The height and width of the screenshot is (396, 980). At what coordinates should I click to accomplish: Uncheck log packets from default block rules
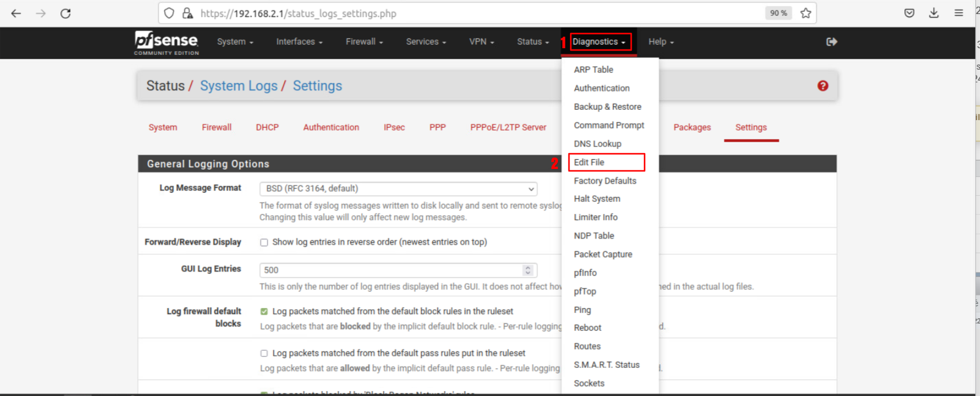tap(264, 311)
